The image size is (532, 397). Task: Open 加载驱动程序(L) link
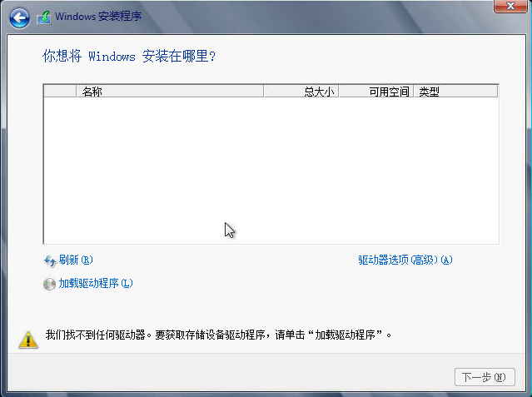(x=96, y=284)
